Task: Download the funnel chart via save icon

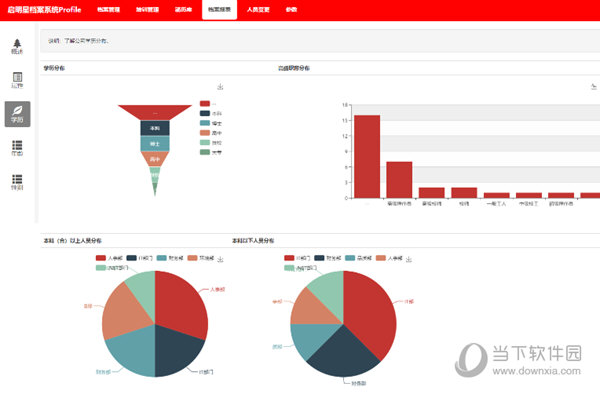Action: click(x=220, y=87)
